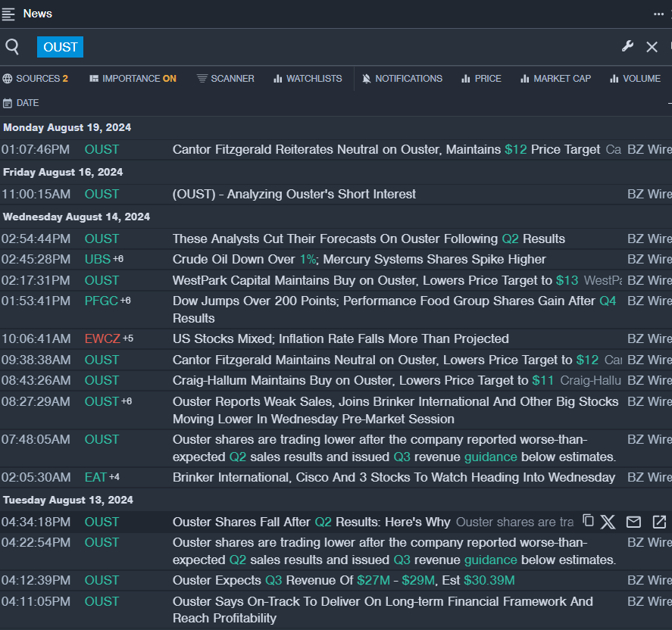Toggle the Notifications bell filter

click(x=402, y=79)
